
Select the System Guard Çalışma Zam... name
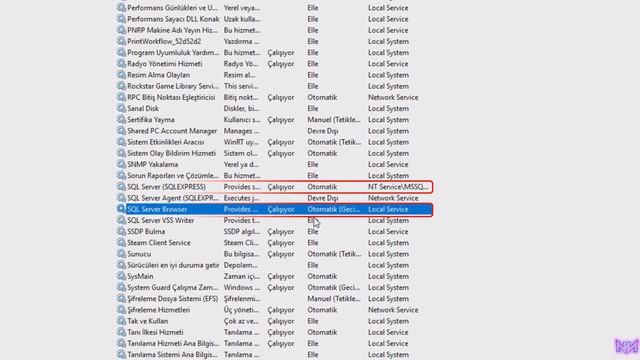coord(173,287)
